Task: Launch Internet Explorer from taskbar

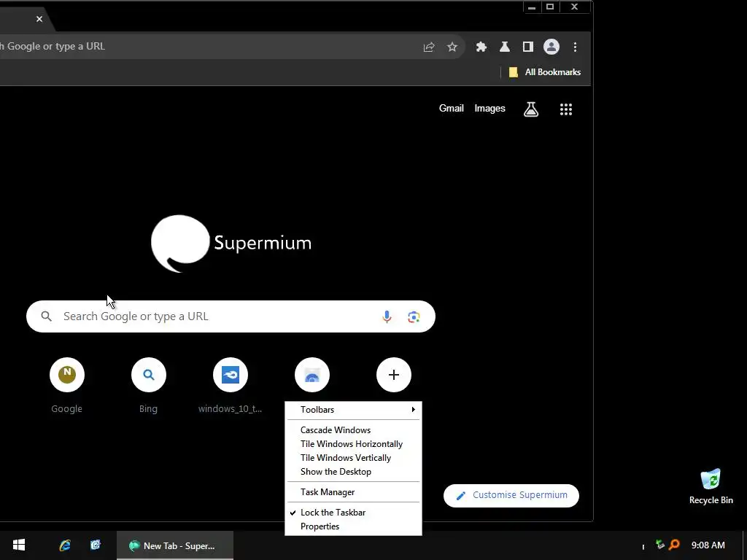Action: 65,545
